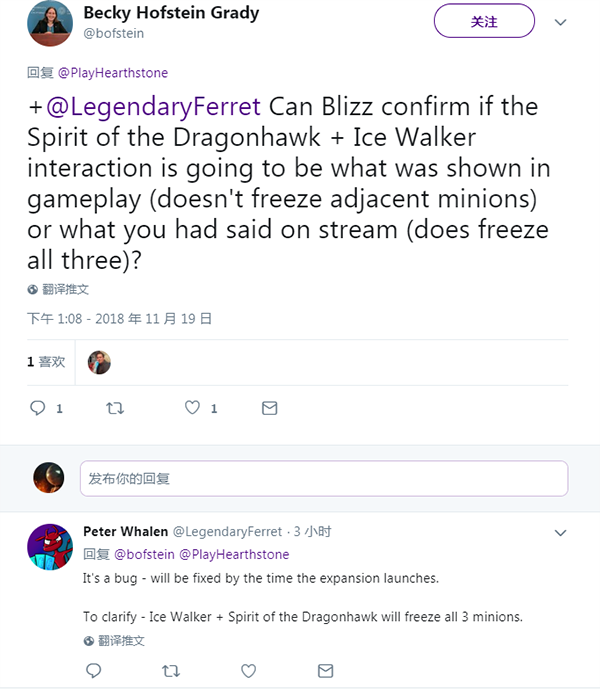
Task: Send Becky's tweet via direct message envelope
Action: [x=269, y=408]
